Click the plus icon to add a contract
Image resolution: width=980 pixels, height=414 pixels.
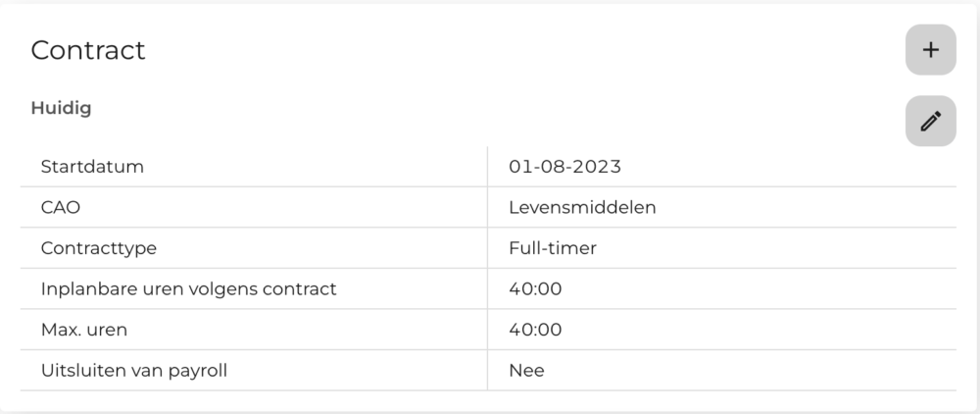pos(930,50)
